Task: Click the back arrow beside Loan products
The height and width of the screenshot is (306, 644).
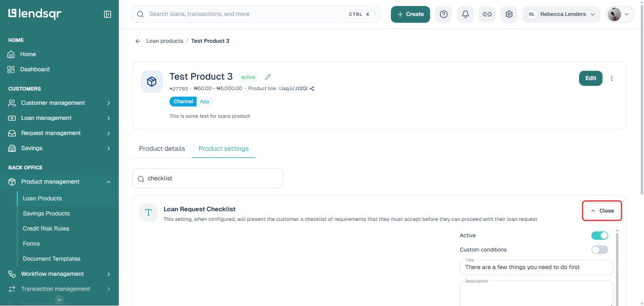Action: pyautogui.click(x=138, y=41)
